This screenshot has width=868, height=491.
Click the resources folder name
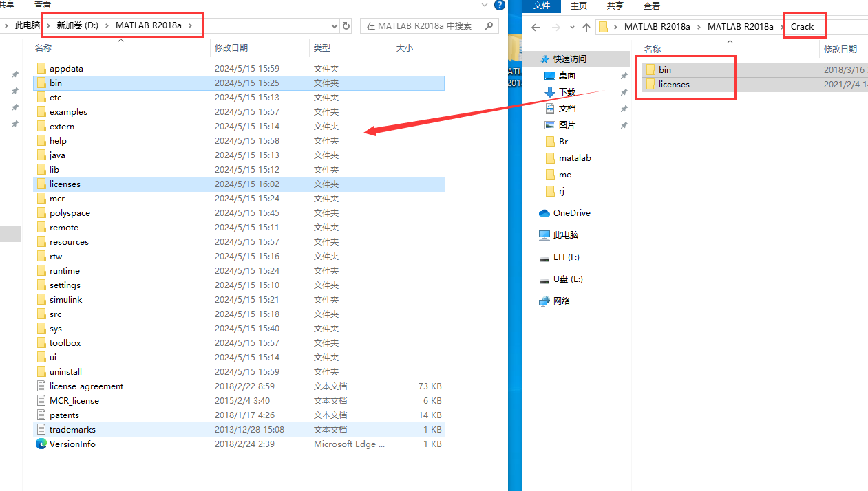tap(69, 242)
